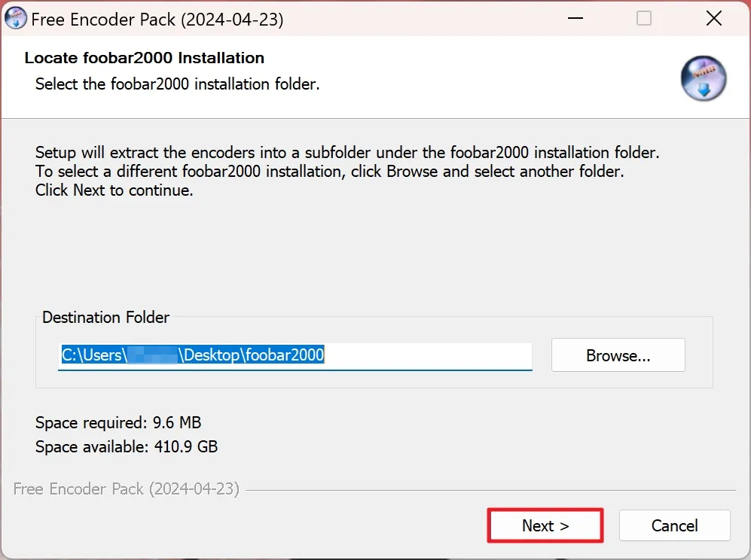Click the 'Destination Folder' group label
Image resolution: width=751 pixels, height=560 pixels.
(x=106, y=318)
